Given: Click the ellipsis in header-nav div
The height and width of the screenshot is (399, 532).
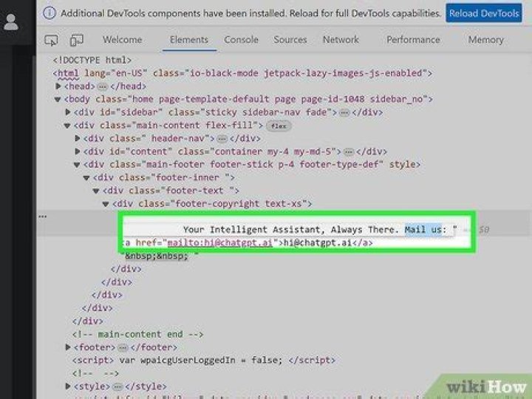Looking at the screenshot, I should (x=222, y=139).
